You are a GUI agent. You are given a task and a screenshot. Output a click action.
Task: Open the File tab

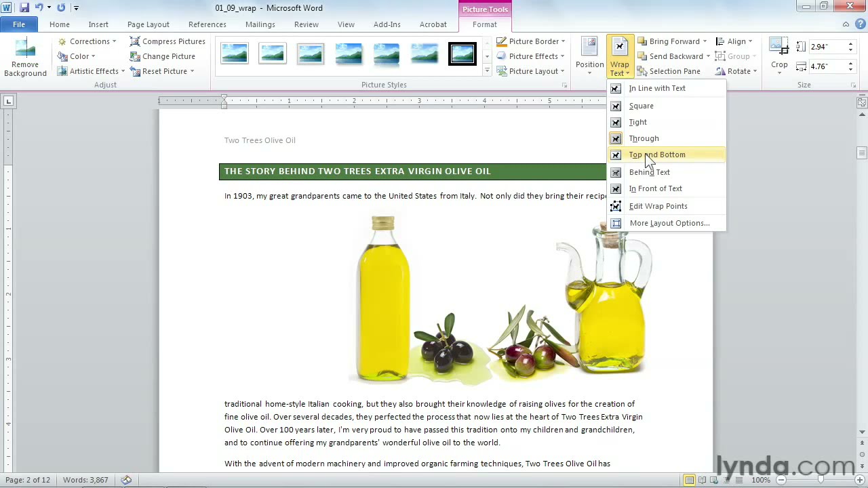click(19, 24)
